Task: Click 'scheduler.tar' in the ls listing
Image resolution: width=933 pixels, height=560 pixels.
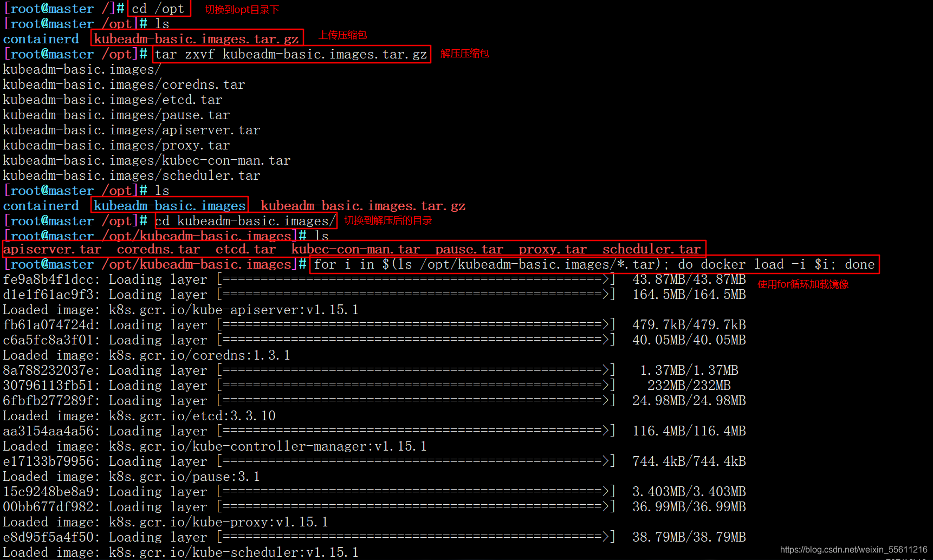Action: pos(652,249)
